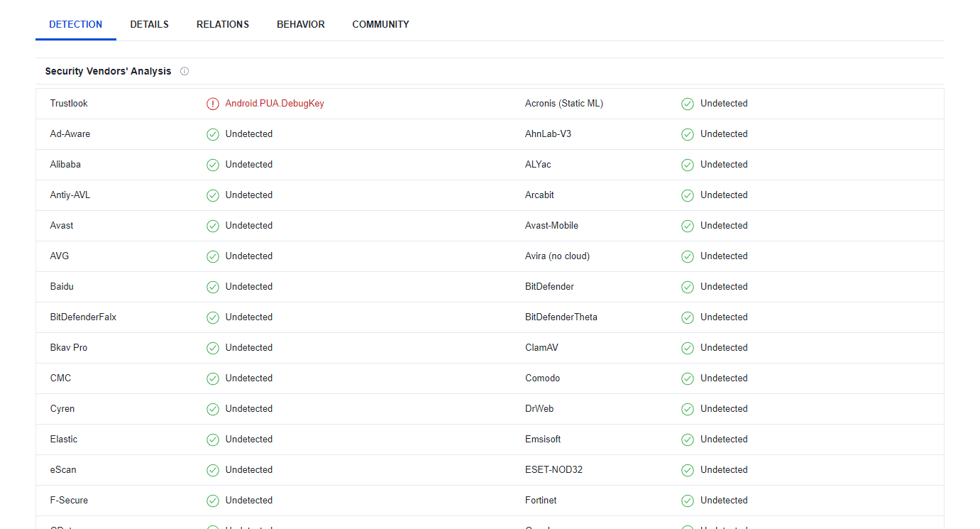Image resolution: width=980 pixels, height=529 pixels.
Task: Select the Avast vendor name
Action: 62,226
